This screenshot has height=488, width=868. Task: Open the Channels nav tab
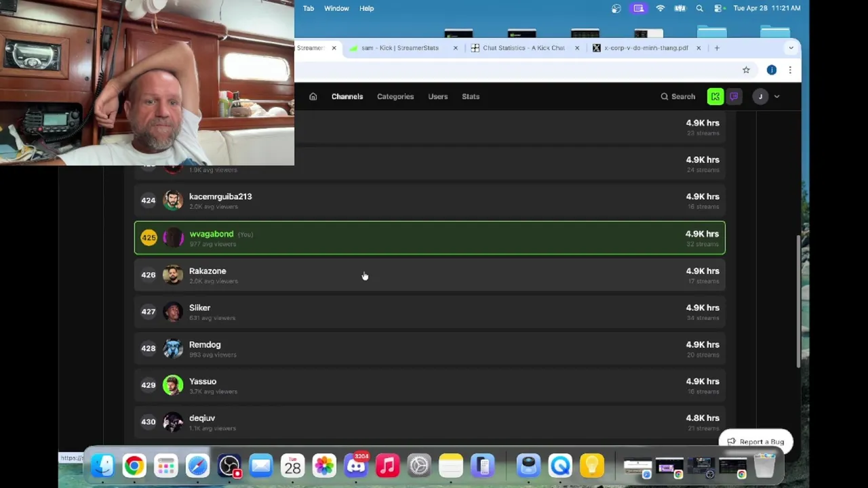click(x=347, y=96)
